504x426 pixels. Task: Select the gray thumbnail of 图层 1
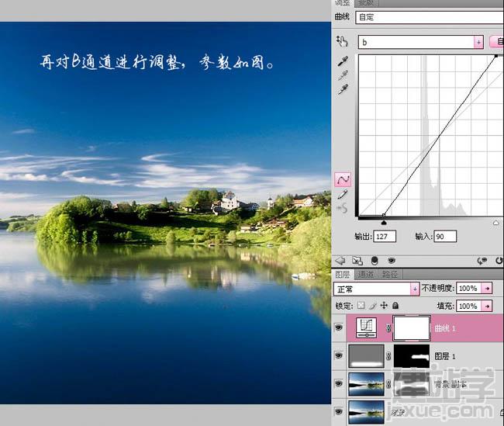[x=367, y=356]
